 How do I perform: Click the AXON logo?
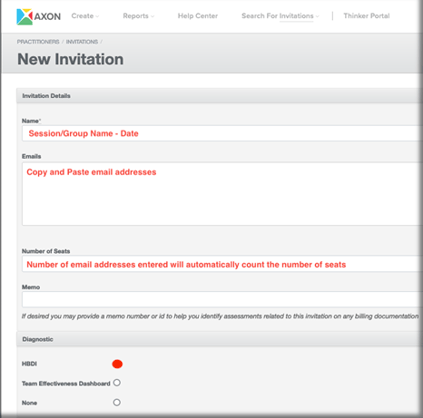coord(39,17)
